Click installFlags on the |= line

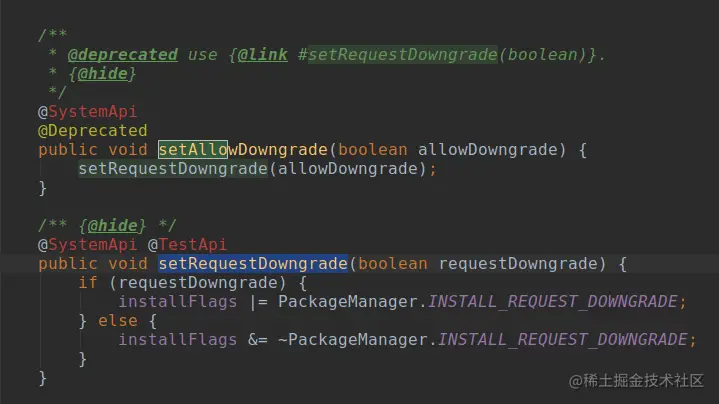(x=178, y=302)
